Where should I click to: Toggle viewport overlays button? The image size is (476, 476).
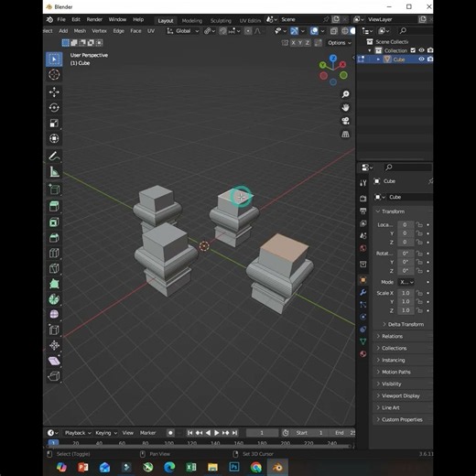point(314,31)
